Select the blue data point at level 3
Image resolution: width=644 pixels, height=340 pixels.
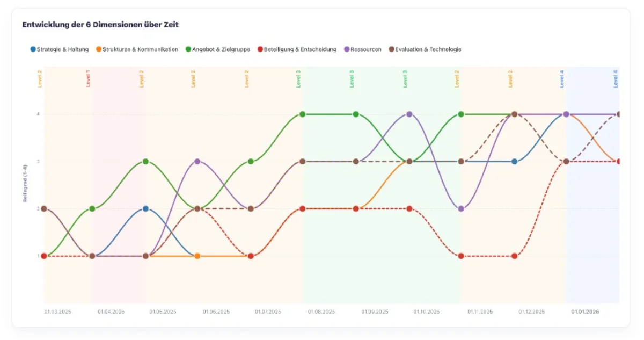(514, 161)
